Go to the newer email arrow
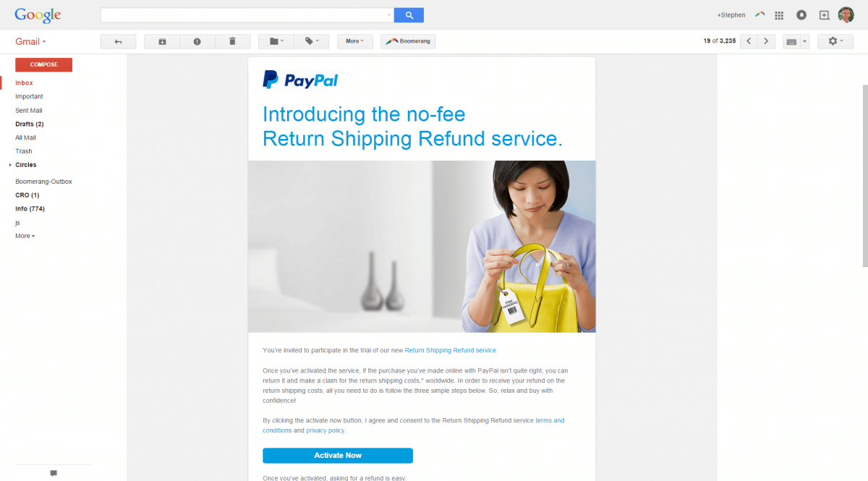This screenshot has width=868, height=481. click(749, 41)
